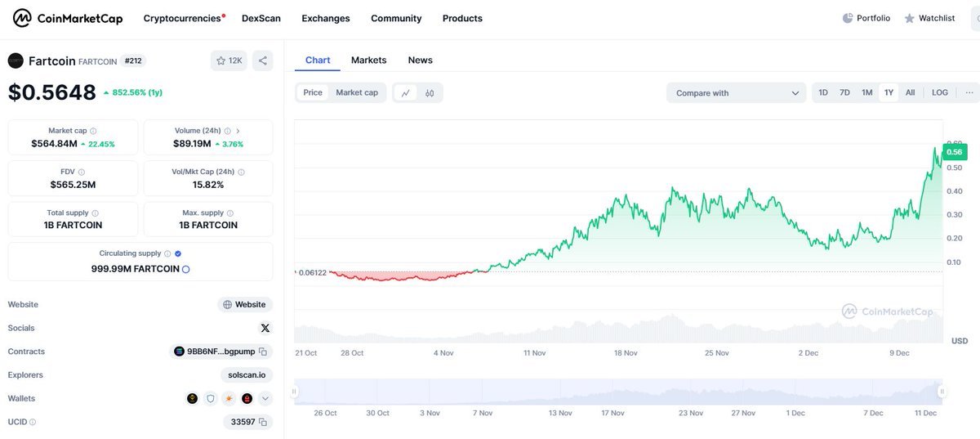Click the right handle of range slider
The image size is (980, 439).
942,392
